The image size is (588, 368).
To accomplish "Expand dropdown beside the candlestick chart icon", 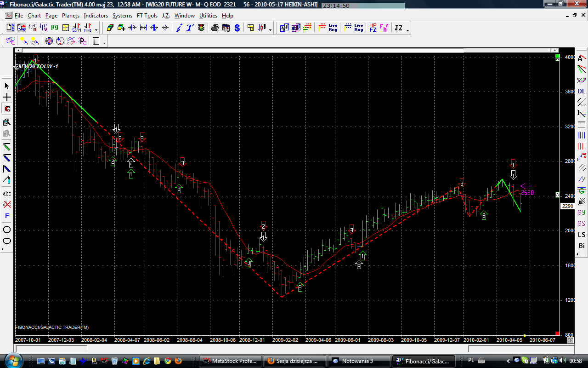I will point(270,29).
